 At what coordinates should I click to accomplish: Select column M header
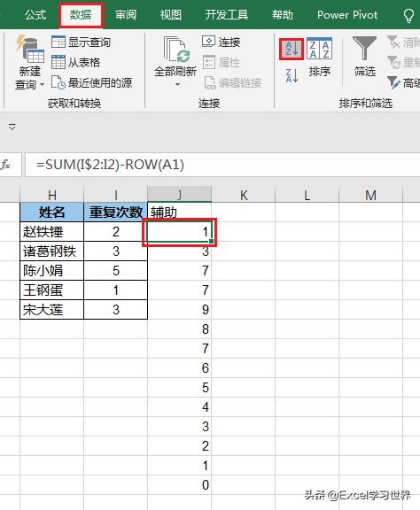(x=371, y=195)
